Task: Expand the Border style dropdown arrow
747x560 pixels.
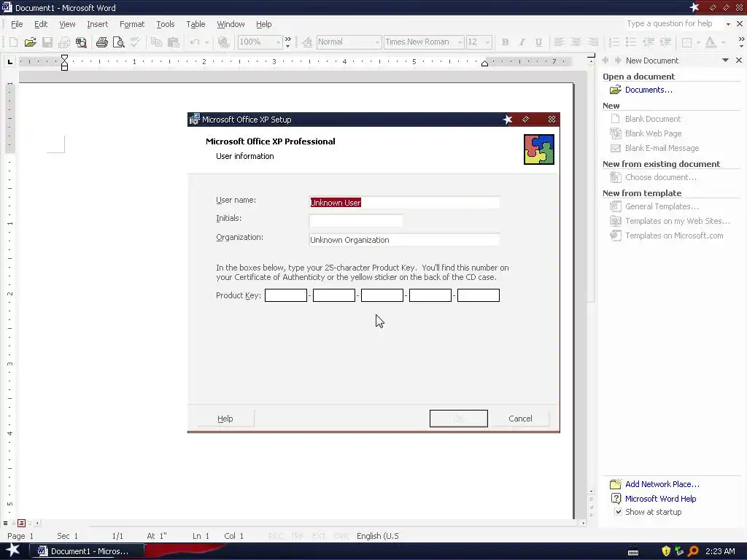Action: 698,42
